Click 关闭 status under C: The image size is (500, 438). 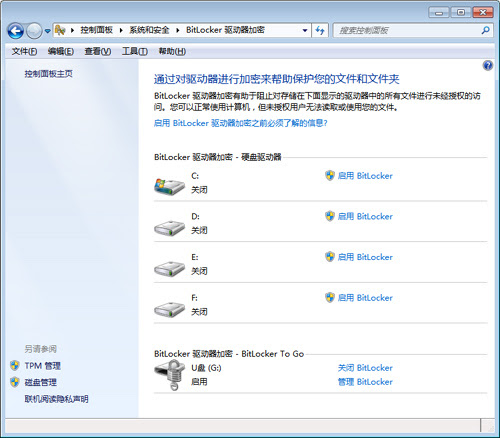(x=199, y=190)
